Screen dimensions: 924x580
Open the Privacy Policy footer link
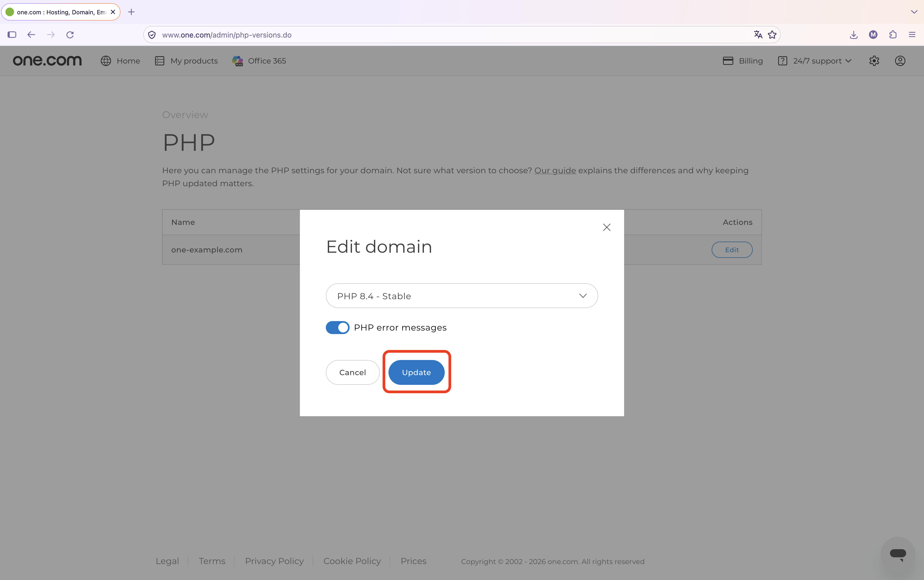pos(274,561)
